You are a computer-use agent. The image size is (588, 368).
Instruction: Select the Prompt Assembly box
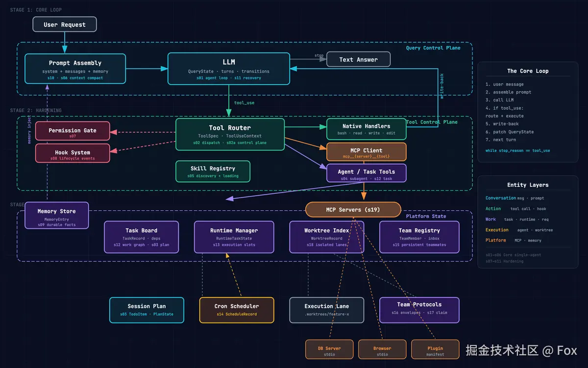(75, 69)
